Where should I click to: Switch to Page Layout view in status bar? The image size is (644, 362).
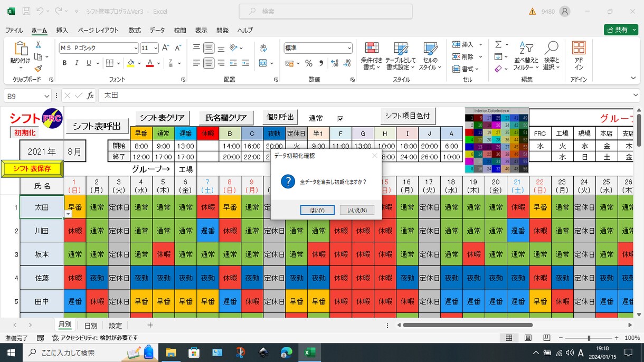coord(528,338)
